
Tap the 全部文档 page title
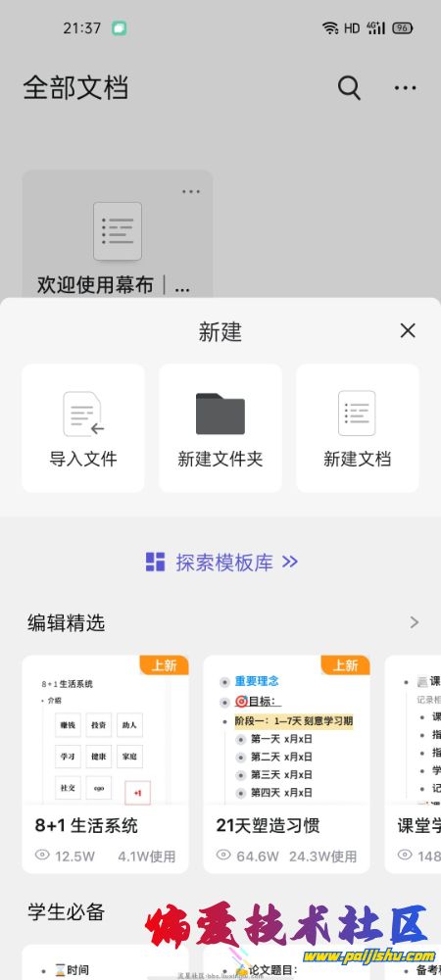pyautogui.click(x=75, y=87)
